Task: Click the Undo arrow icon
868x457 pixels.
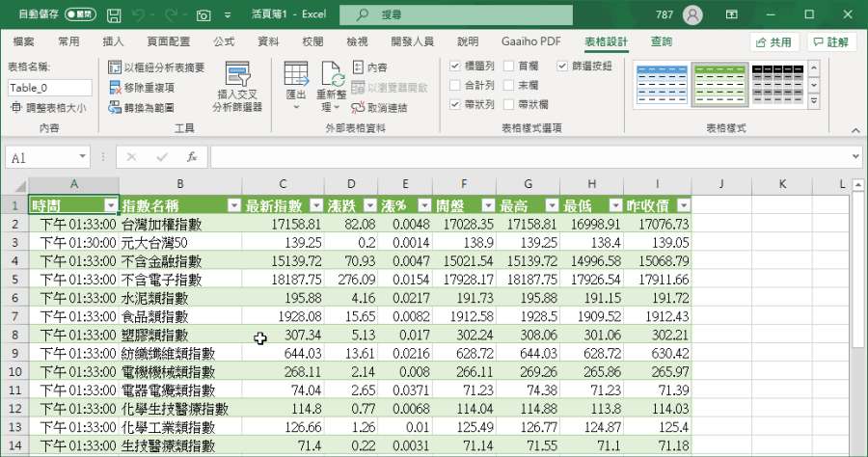Action: pos(138,14)
